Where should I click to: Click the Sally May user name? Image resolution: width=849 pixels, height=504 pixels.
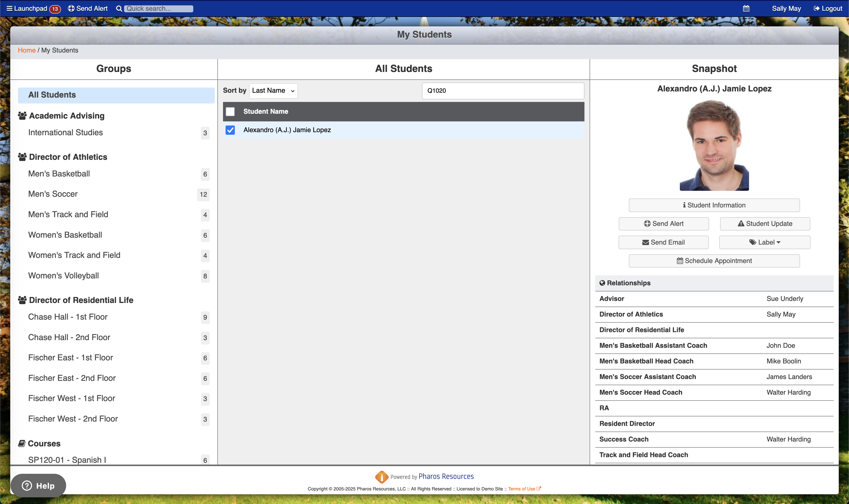click(786, 8)
